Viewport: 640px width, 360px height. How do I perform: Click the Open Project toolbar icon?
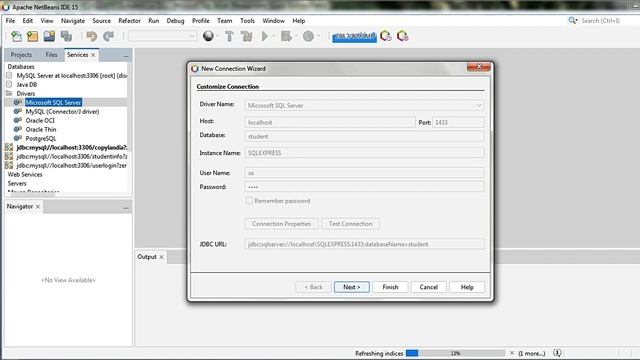(x=49, y=36)
